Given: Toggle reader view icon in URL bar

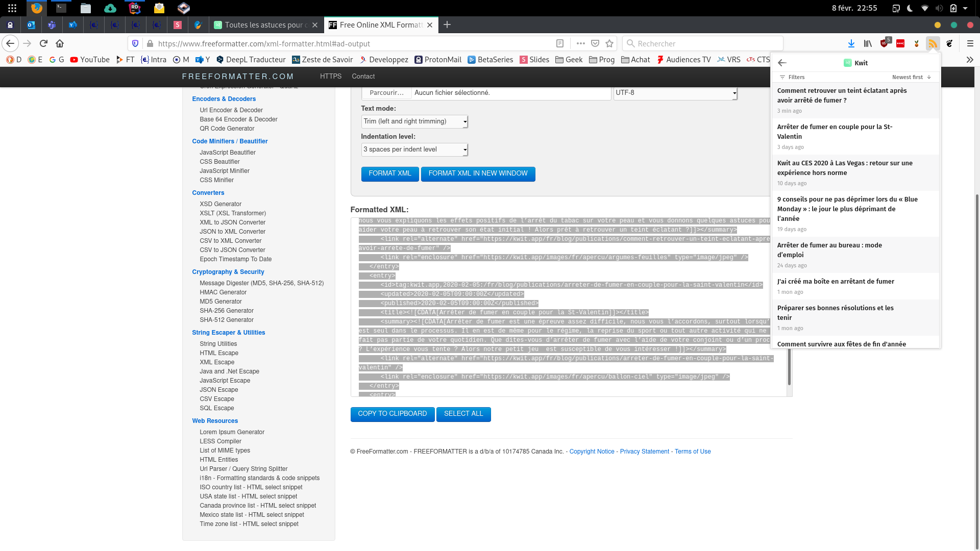Looking at the screenshot, I should [560, 44].
